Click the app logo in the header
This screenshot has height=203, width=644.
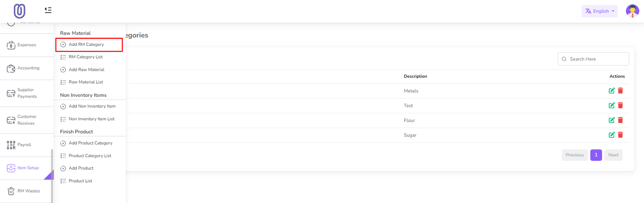[19, 11]
